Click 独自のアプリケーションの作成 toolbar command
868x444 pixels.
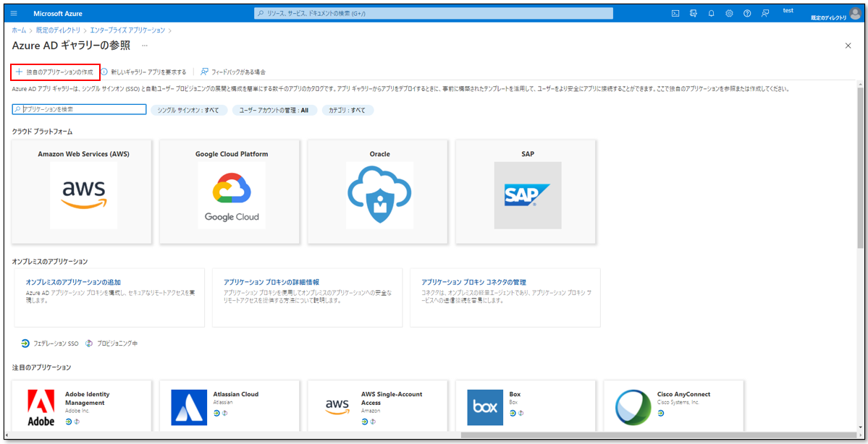pos(55,72)
